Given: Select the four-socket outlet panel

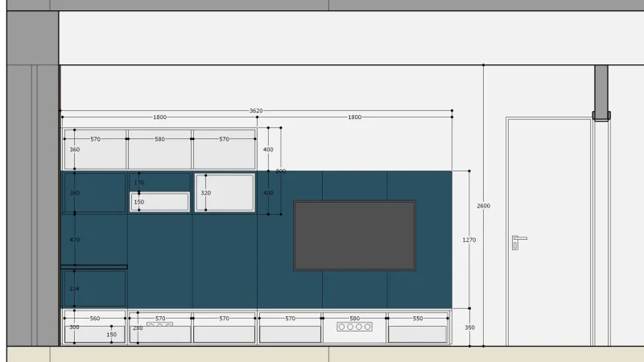Looking at the screenshot, I should tap(354, 327).
